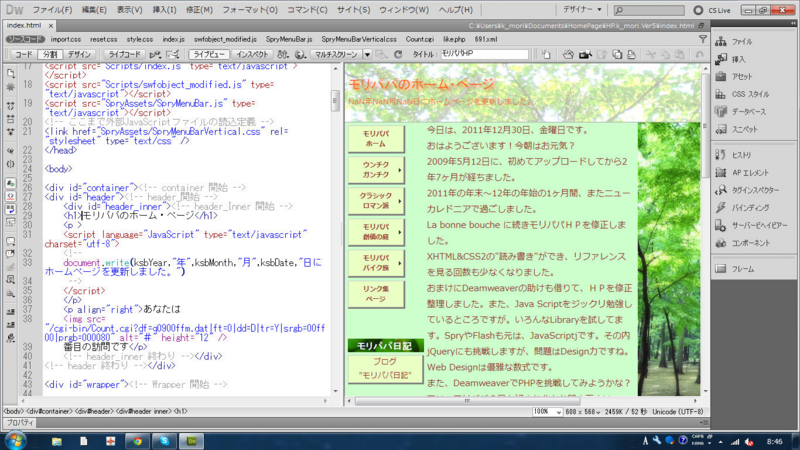Open the バインディング panel icon
This screenshot has height=450, width=800.
(x=721, y=208)
